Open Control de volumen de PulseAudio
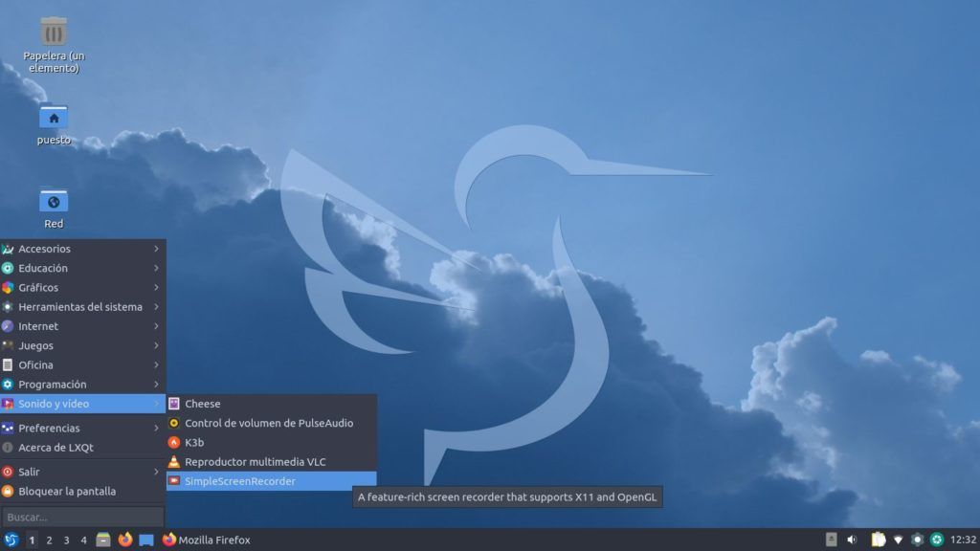 [268, 423]
